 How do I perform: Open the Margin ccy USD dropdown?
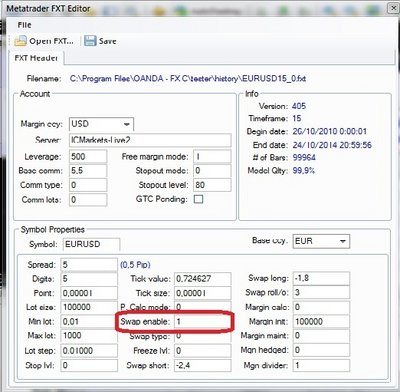(x=101, y=124)
